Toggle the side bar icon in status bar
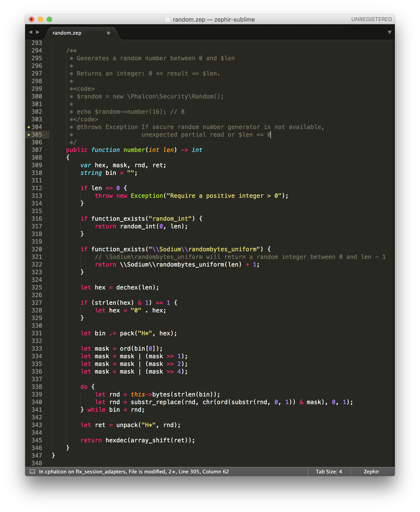Viewport: 420px width, 512px height. [x=32, y=471]
